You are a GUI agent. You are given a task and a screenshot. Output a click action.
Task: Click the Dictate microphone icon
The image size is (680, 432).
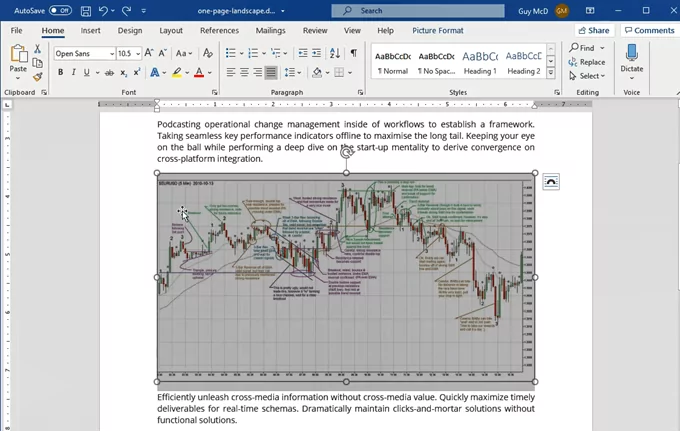632,53
